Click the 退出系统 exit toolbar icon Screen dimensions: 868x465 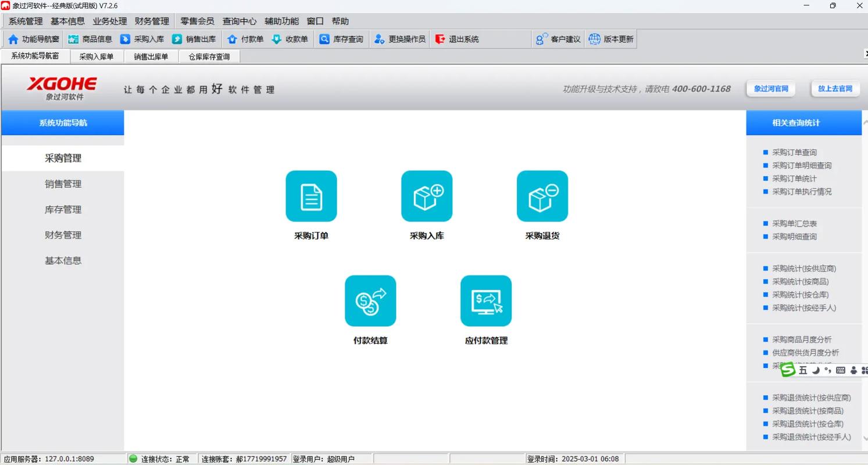click(440, 40)
